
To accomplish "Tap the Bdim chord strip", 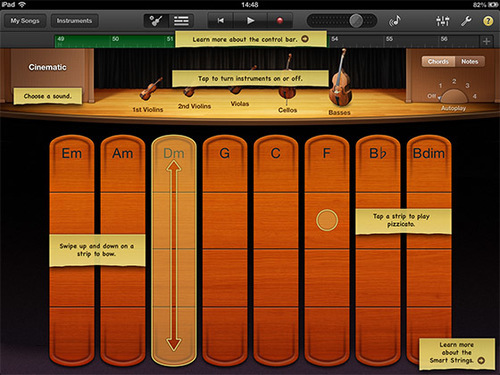I will point(429,250).
